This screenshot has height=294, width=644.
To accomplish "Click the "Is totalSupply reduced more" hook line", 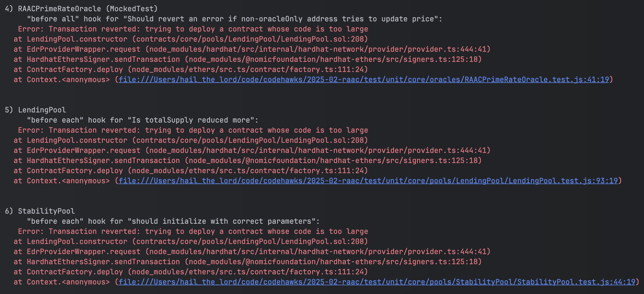I will [143, 120].
